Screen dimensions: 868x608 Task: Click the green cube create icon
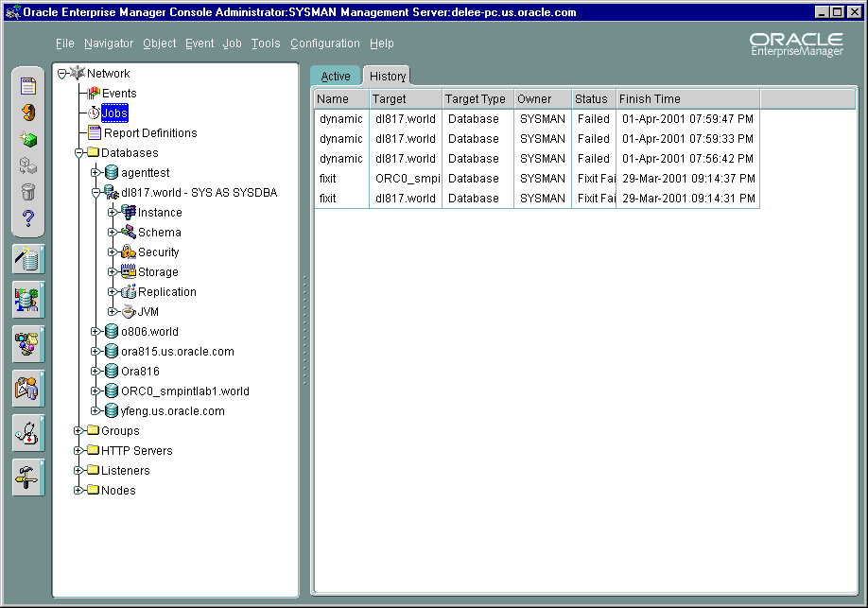tap(28, 139)
